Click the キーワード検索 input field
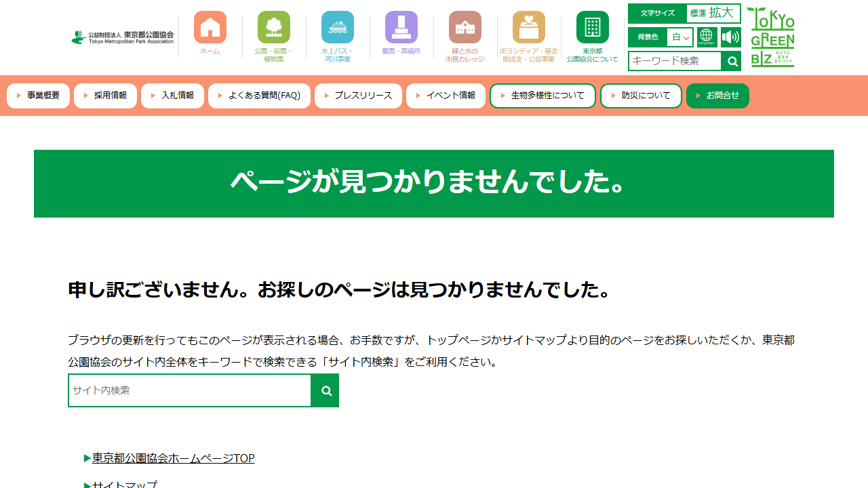Image resolution: width=868 pixels, height=488 pixels. click(x=675, y=61)
